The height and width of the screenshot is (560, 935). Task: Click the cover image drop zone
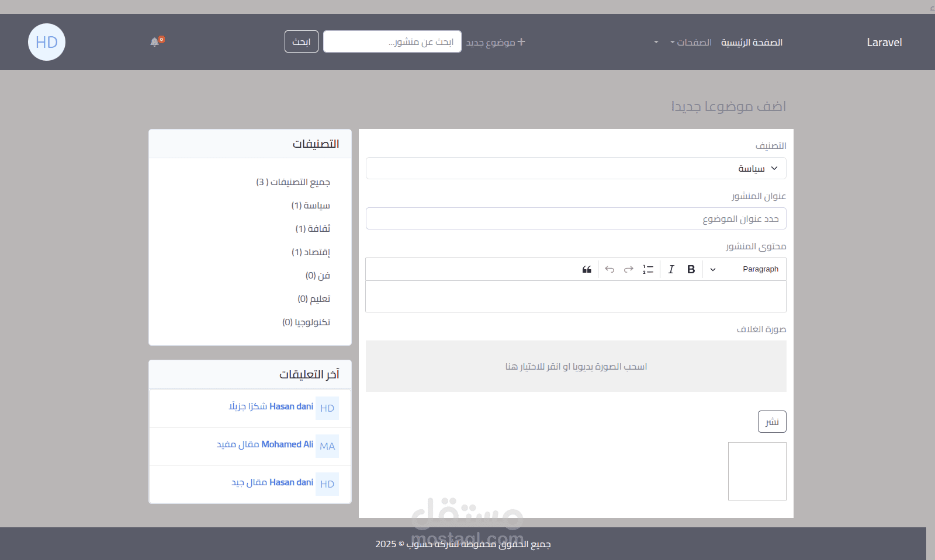pyautogui.click(x=576, y=366)
